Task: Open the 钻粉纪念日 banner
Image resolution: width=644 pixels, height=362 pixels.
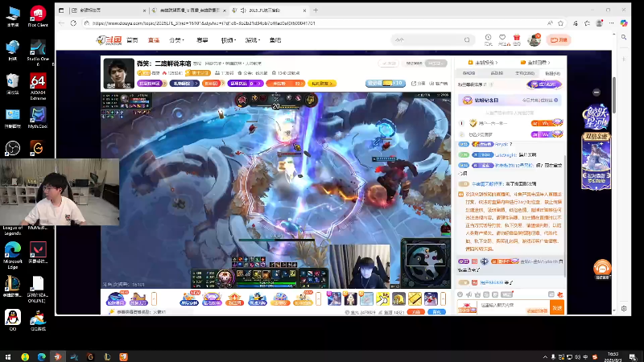Action: click(510, 100)
